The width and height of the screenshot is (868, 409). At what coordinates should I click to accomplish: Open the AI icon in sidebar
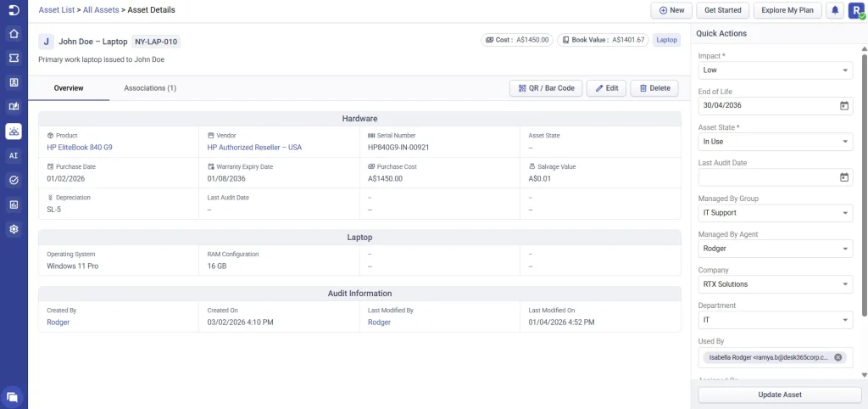(14, 156)
